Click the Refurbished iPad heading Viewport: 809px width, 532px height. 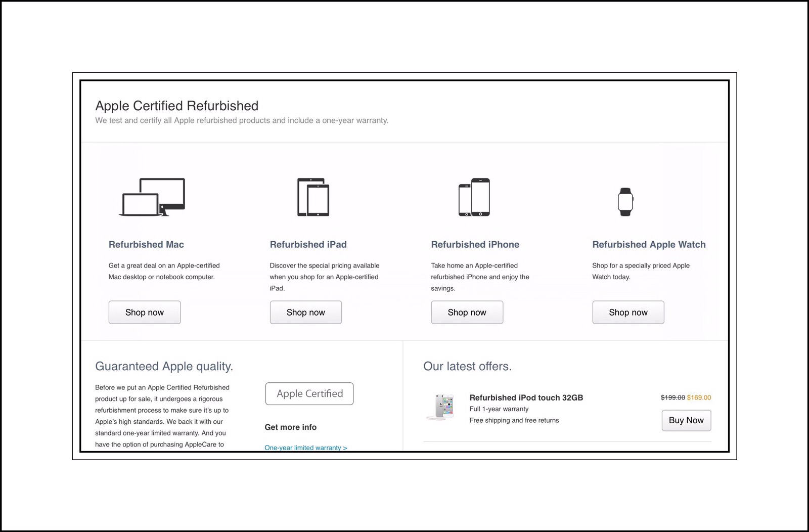click(308, 244)
